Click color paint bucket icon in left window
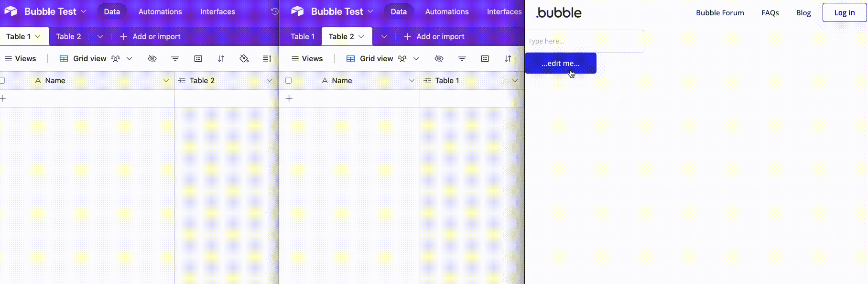Viewport: 868px width, 284px height. pyautogui.click(x=244, y=58)
